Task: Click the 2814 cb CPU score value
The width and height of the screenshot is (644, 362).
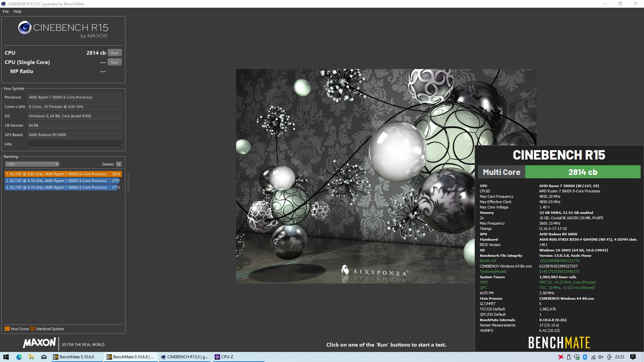Action: [96, 53]
